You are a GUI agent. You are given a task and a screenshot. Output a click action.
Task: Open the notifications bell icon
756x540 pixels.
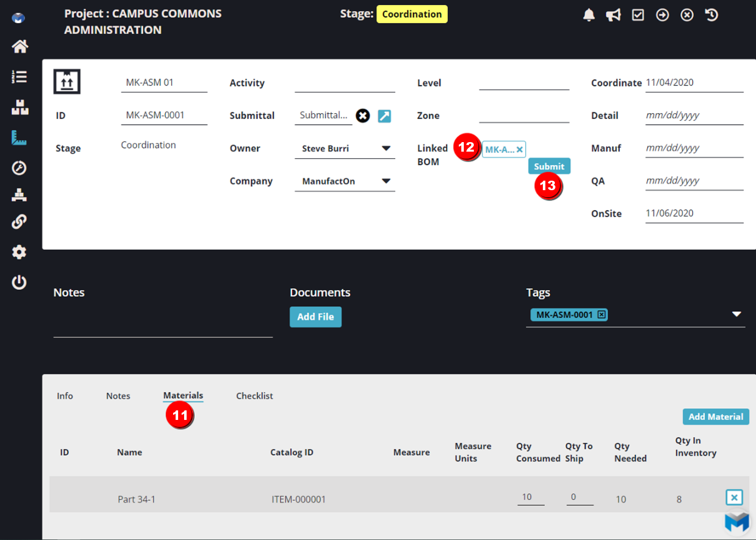click(589, 15)
